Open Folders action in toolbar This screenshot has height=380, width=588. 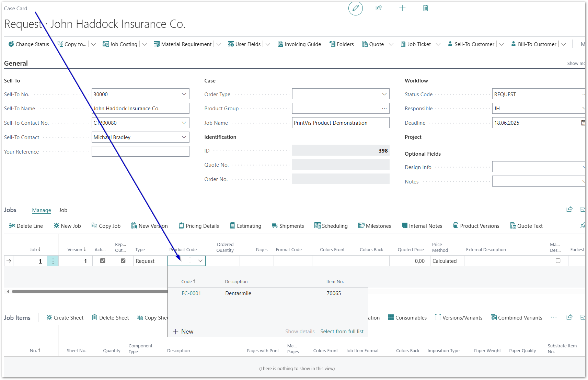342,44
